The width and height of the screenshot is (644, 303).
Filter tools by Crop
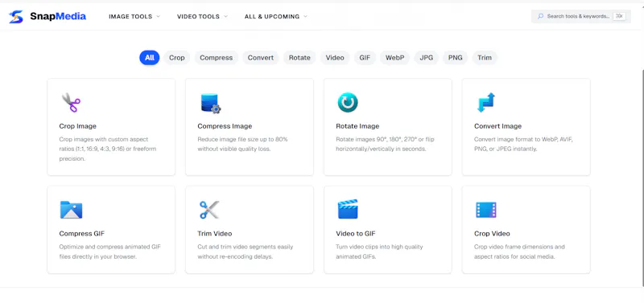(x=177, y=58)
